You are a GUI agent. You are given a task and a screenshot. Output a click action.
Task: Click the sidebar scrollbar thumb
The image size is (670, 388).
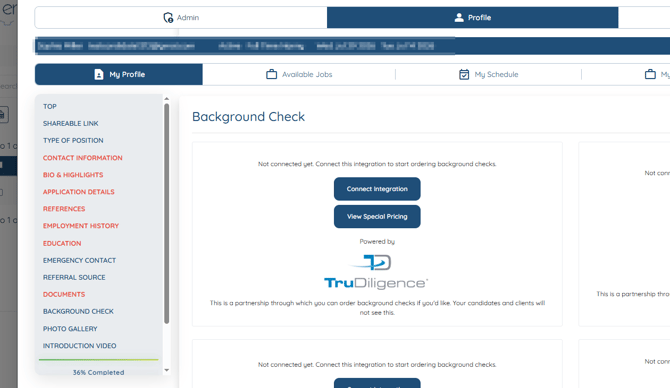coord(167,214)
